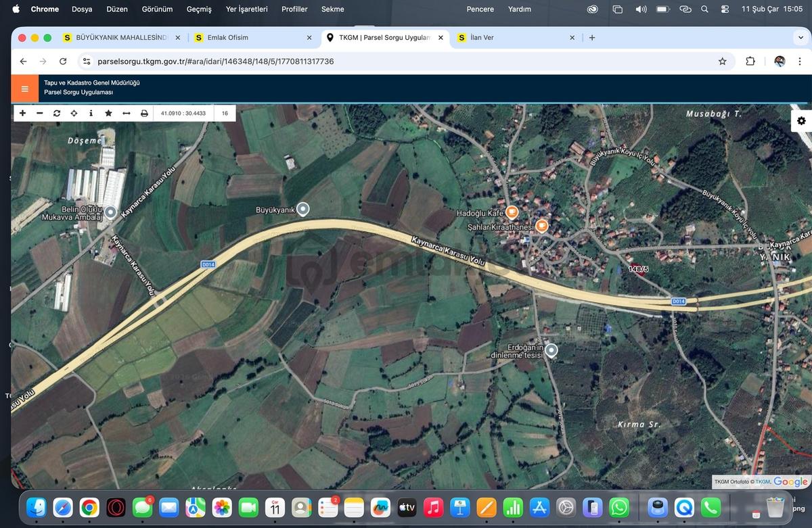Click the volume icon in menu bar
Image resolution: width=812 pixels, height=528 pixels.
tap(640, 9)
